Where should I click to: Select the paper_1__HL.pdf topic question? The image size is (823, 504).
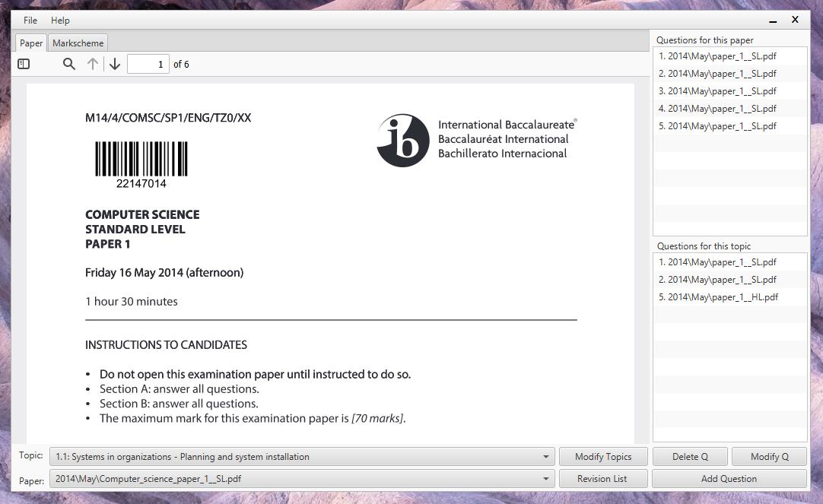(729, 296)
